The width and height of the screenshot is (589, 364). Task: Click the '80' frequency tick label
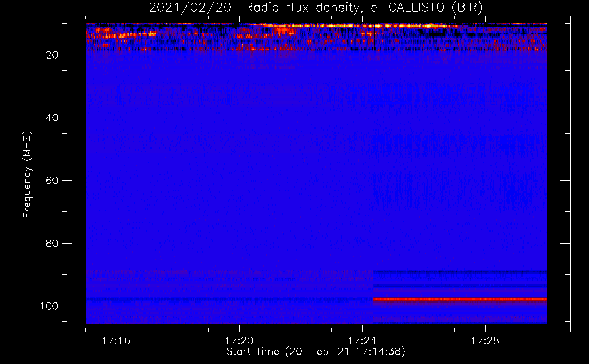click(x=52, y=243)
